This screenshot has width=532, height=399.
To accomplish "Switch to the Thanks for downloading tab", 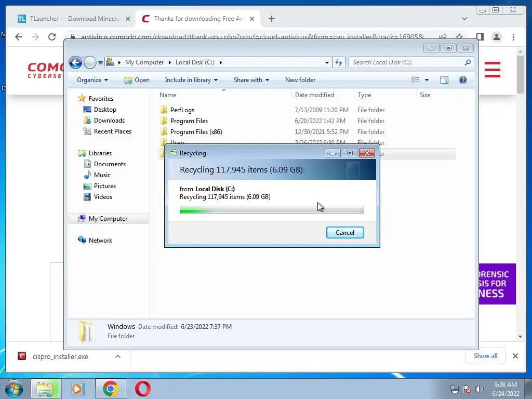I will pyautogui.click(x=198, y=19).
